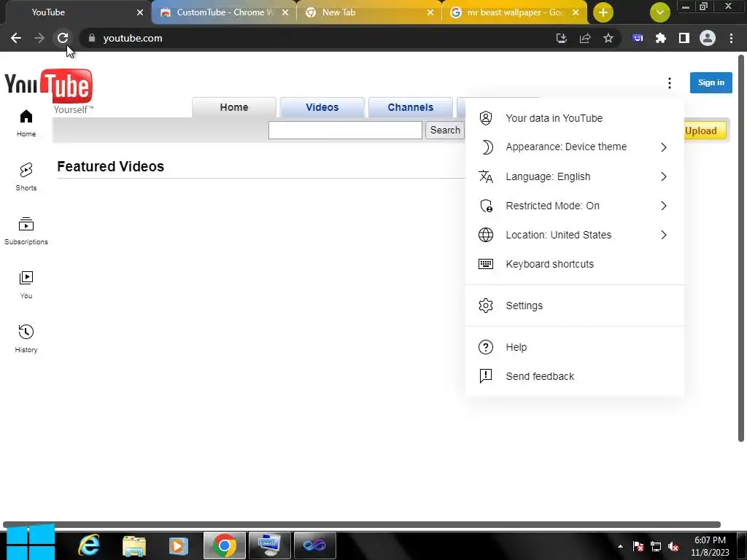The width and height of the screenshot is (747, 560).
Task: Open History in sidebar
Action: (26, 338)
